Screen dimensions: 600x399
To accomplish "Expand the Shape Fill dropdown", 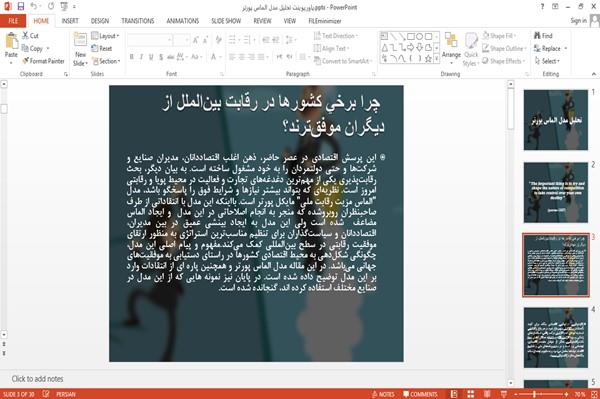I will 499,36.
